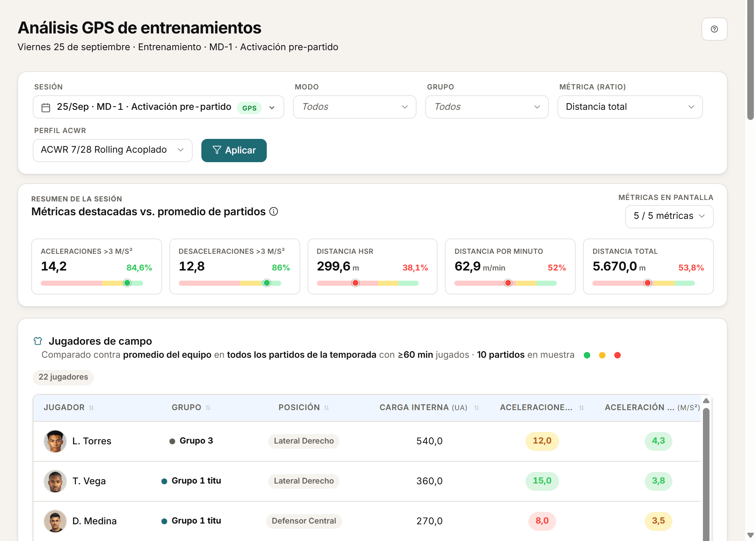Click 12,0 acceleration value for L. Torres
Image resolution: width=756 pixels, height=541 pixels.
click(542, 441)
